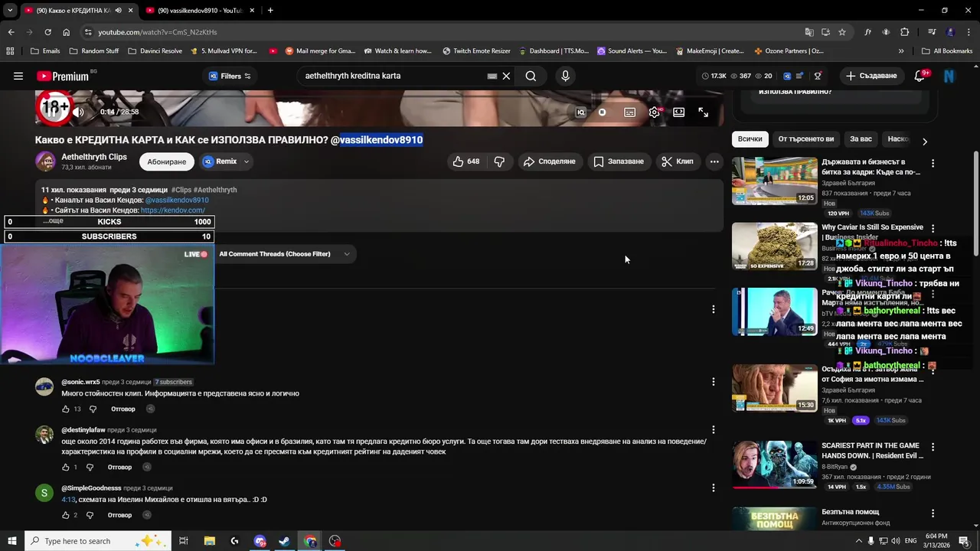The width and height of the screenshot is (980, 551).
Task: Open File Explorer from the taskbar
Action: [x=209, y=541]
